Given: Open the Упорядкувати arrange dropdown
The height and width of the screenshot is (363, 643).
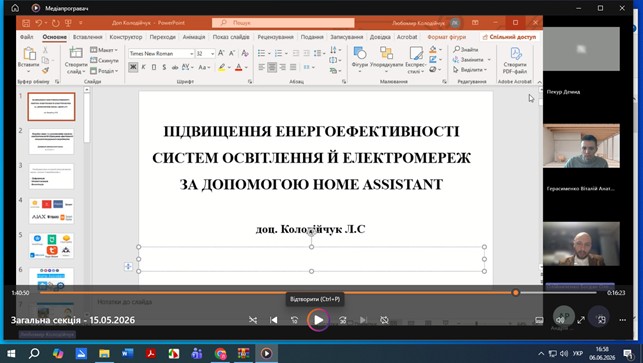Looking at the screenshot, I should (x=386, y=58).
